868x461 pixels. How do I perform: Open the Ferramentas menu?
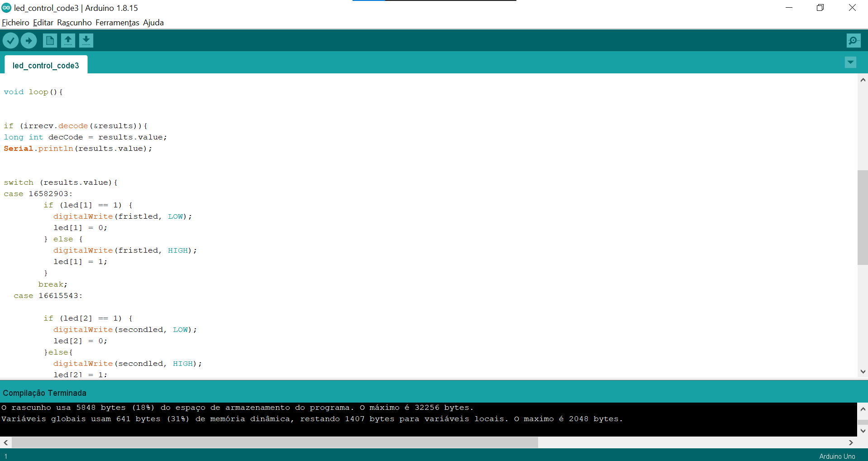click(117, 23)
